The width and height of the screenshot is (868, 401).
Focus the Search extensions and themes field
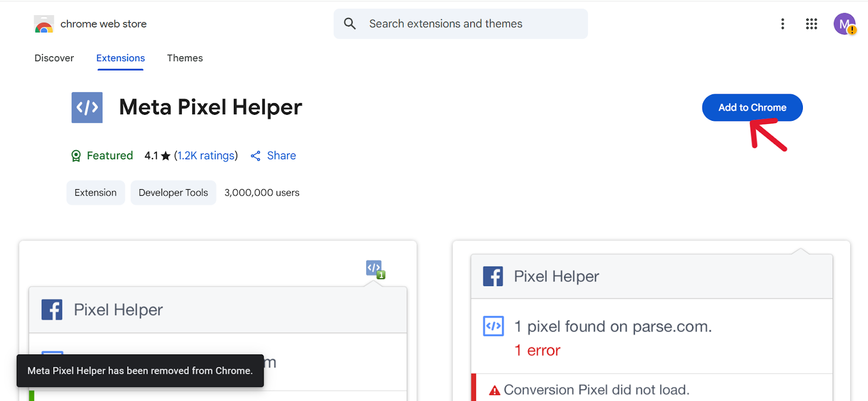pos(461,24)
